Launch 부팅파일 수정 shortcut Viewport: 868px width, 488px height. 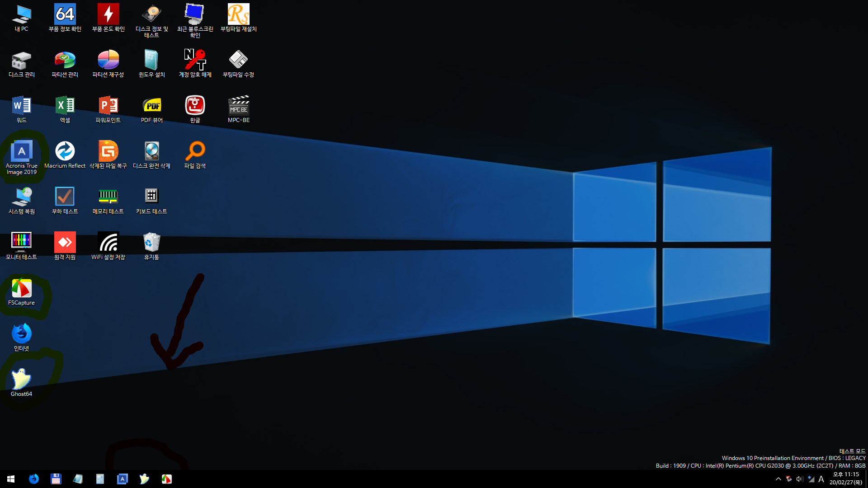tap(238, 64)
